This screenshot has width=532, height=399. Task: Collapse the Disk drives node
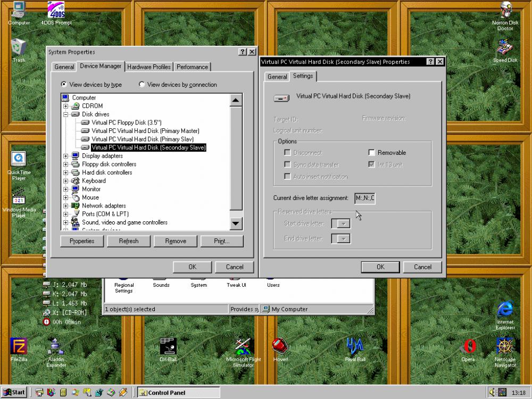66,114
